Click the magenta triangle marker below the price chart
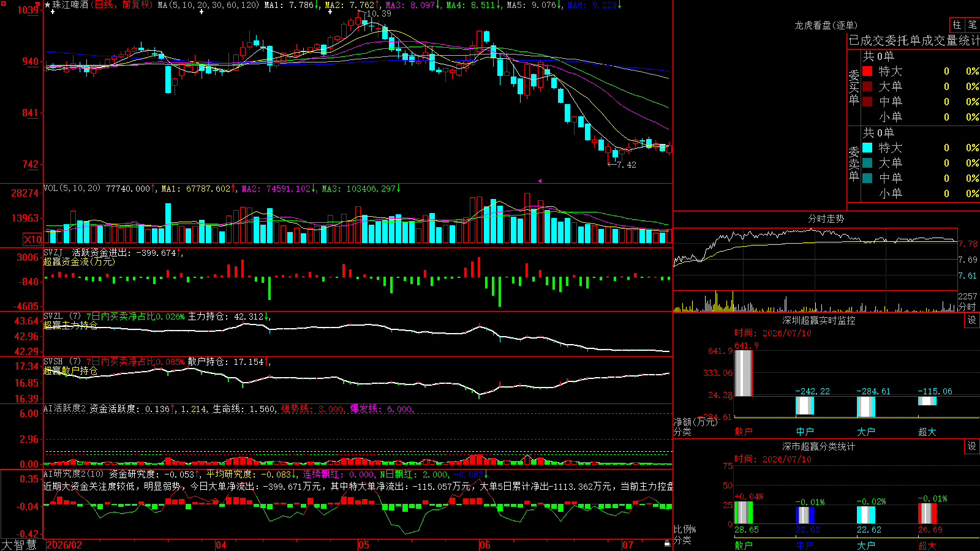 pyautogui.click(x=540, y=181)
